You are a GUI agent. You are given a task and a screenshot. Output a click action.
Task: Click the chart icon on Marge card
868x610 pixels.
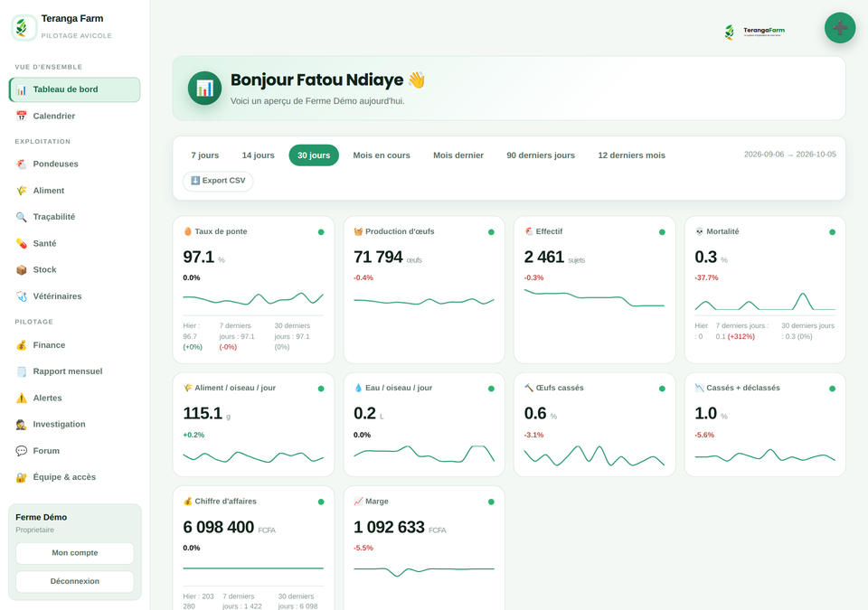pos(358,502)
